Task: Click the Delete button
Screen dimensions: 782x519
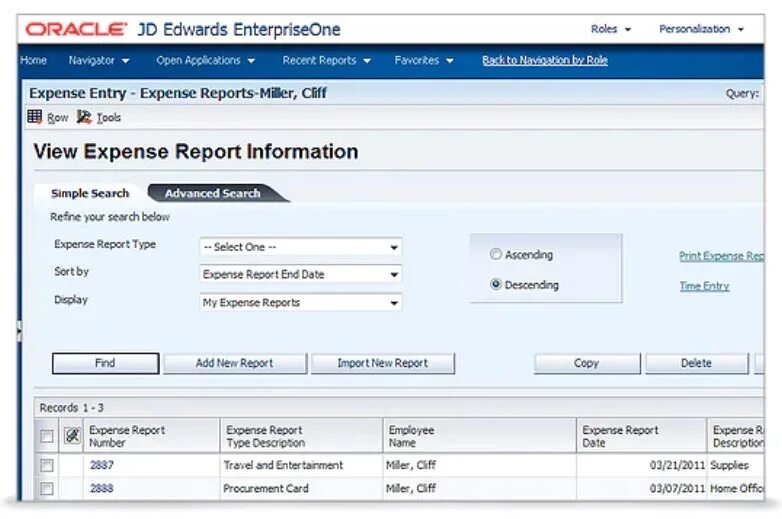Action: [x=696, y=363]
